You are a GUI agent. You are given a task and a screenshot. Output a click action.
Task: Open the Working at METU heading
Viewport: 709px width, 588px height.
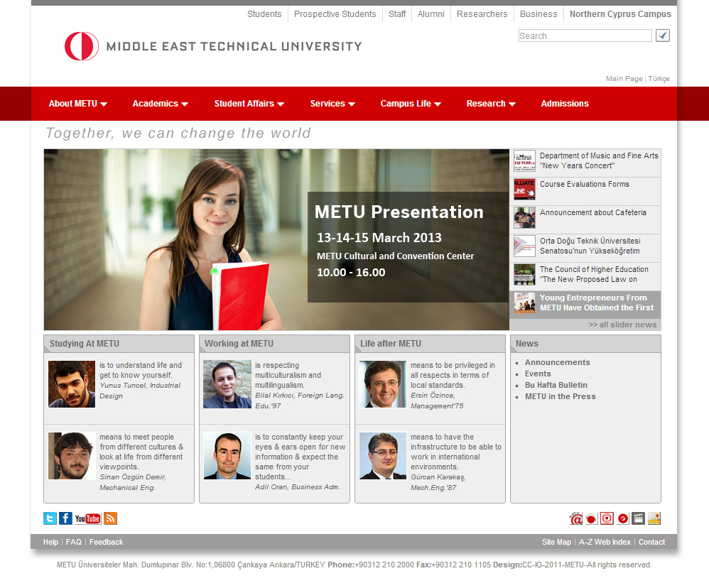point(239,344)
